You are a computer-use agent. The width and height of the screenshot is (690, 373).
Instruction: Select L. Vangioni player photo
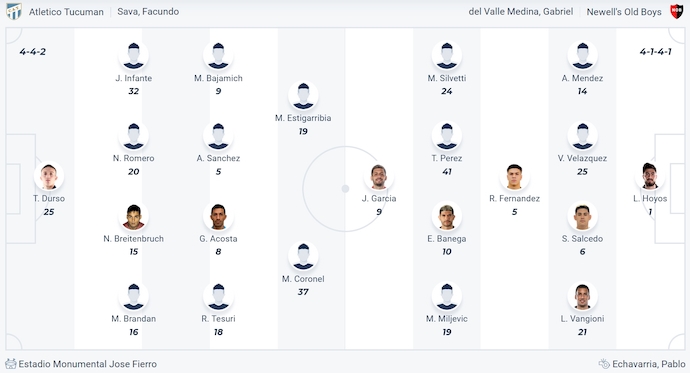coord(582,296)
